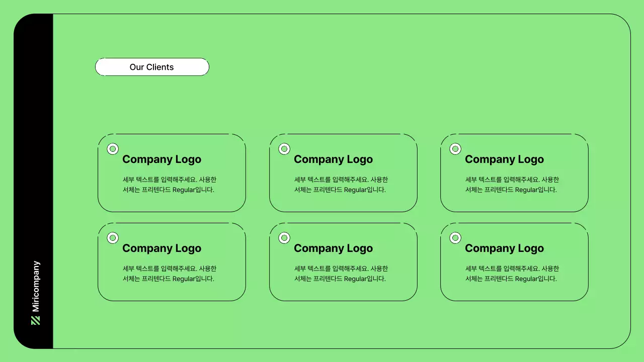Click the Company Logo heading on bottom-left card
This screenshot has height=362, width=644.
tap(162, 248)
